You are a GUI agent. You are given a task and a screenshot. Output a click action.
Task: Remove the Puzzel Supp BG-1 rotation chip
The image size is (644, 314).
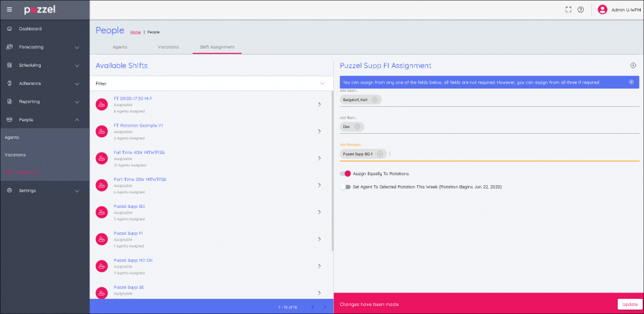[380, 154]
